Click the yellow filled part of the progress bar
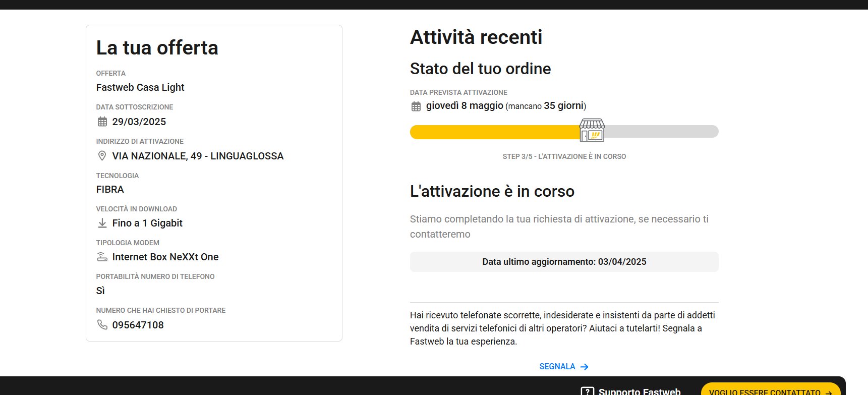 click(x=494, y=132)
